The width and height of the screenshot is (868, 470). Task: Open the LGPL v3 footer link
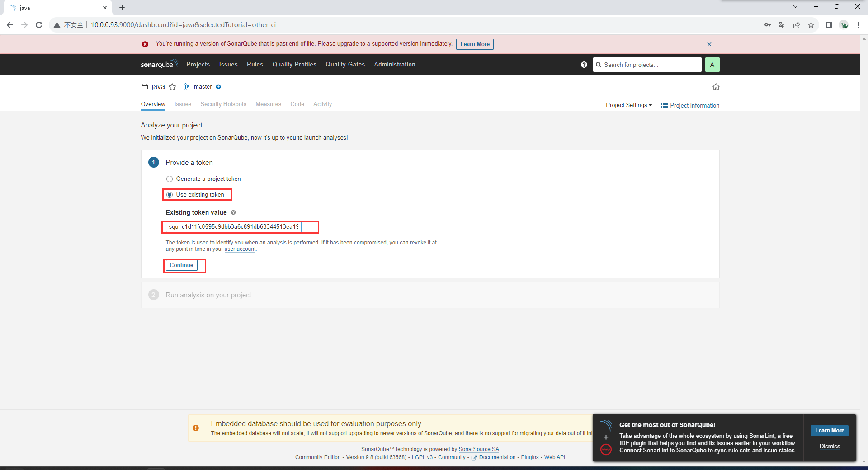422,457
